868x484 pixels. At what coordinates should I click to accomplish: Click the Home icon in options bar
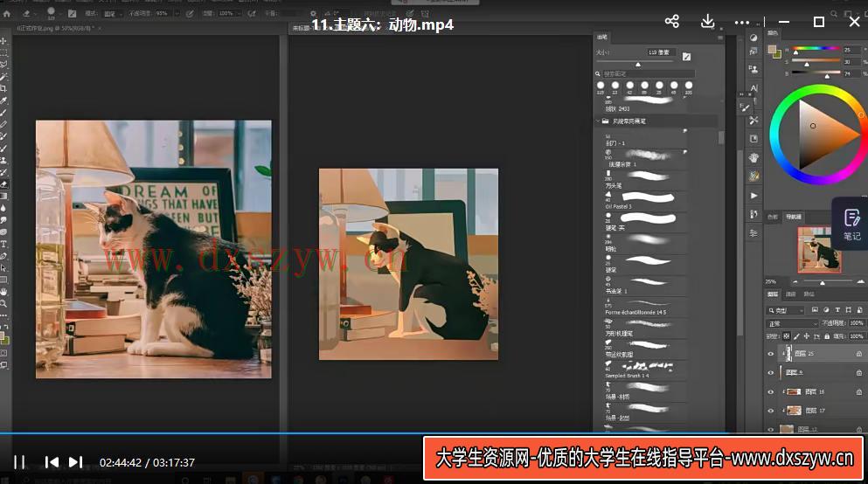coord(7,13)
